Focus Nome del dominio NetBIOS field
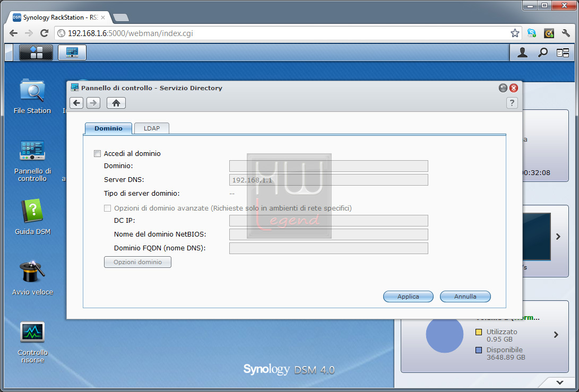The height and width of the screenshot is (392, 579). coord(329,234)
